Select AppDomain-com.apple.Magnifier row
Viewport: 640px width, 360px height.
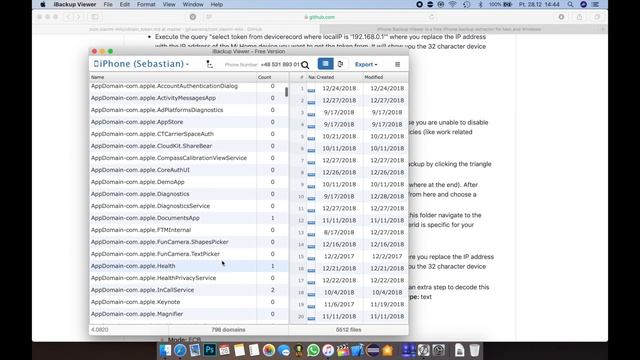click(189, 314)
